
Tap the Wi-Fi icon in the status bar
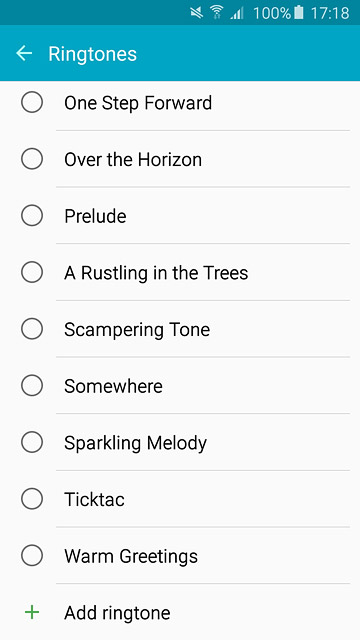point(217,13)
